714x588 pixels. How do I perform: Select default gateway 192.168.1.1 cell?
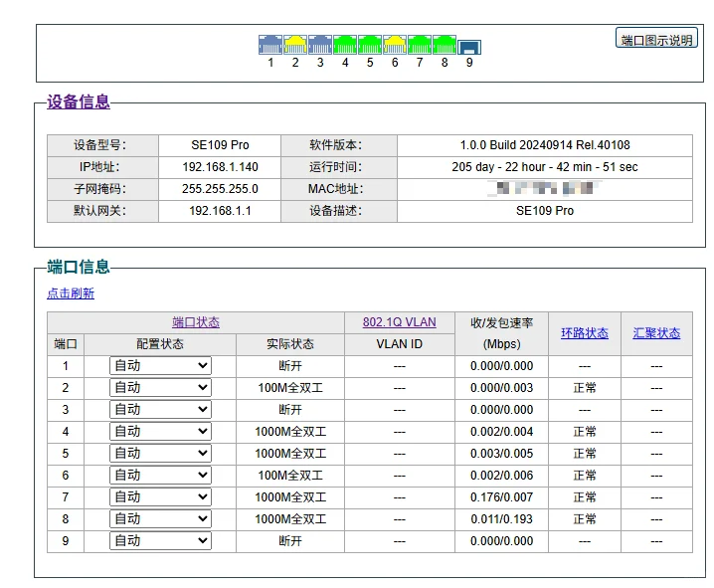[x=220, y=211]
